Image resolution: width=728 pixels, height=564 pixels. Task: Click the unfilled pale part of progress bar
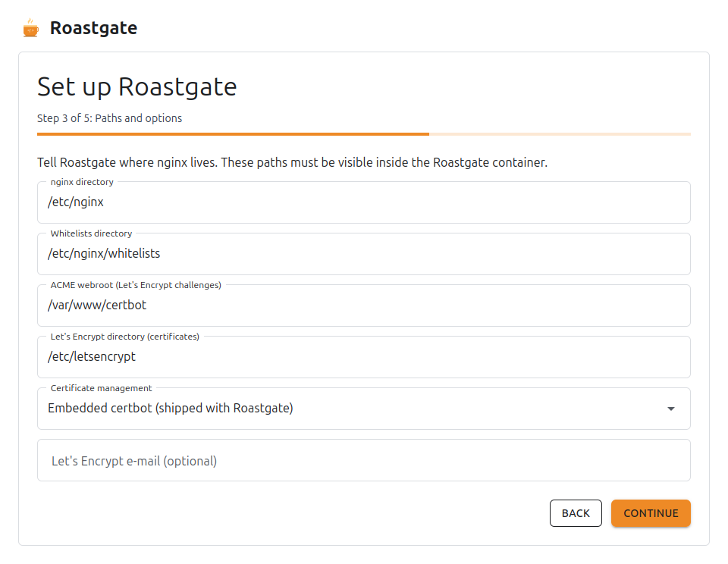tap(560, 134)
